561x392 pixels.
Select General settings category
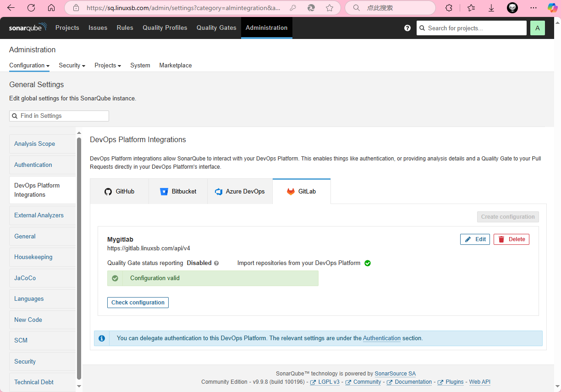[x=43, y=237]
